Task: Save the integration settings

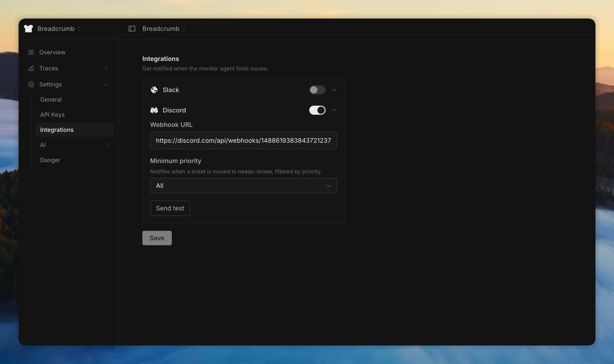Action: [157, 238]
